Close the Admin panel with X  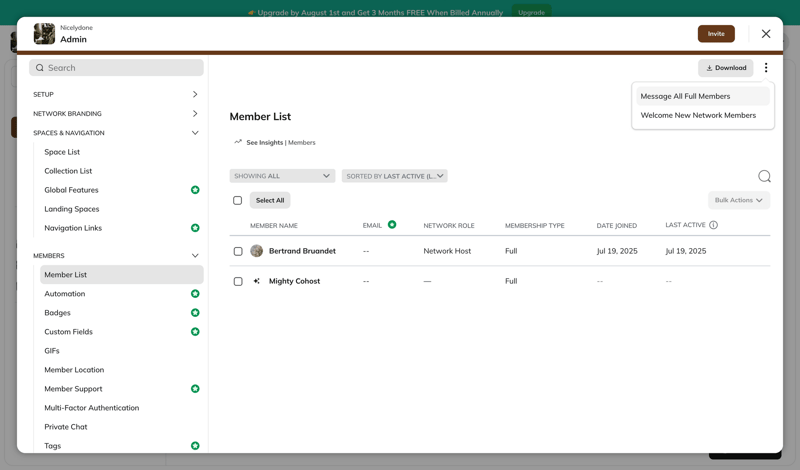(766, 34)
